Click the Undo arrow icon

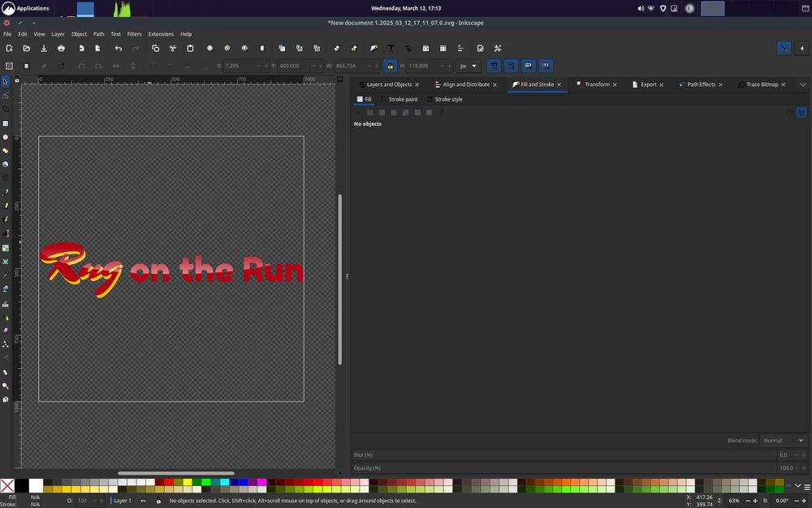tap(118, 48)
